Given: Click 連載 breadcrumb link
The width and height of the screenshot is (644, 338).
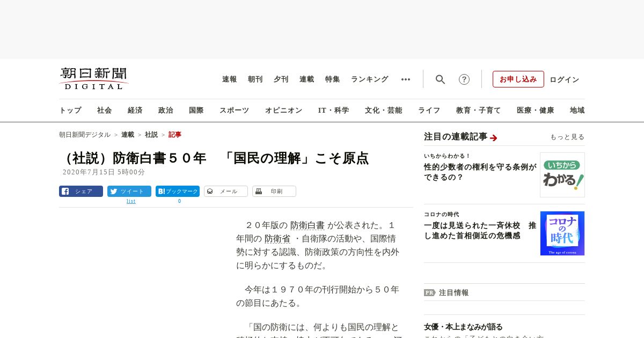Looking at the screenshot, I should click(128, 135).
